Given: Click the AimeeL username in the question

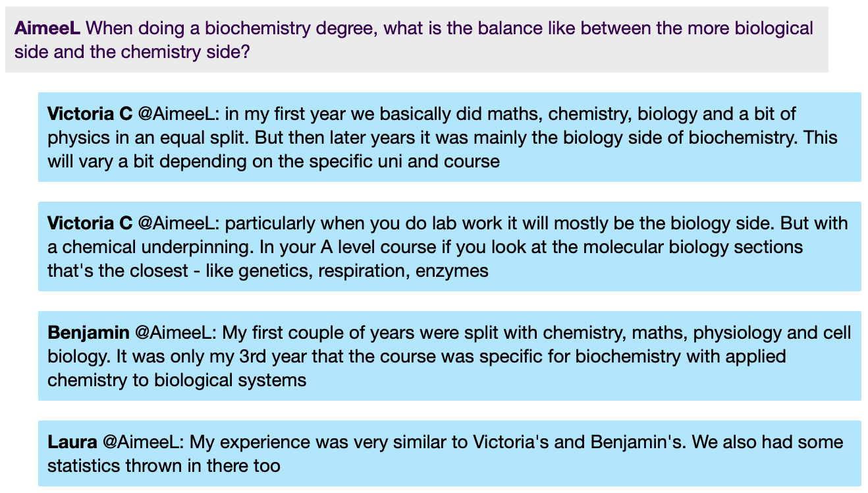Looking at the screenshot, I should (x=47, y=28).
